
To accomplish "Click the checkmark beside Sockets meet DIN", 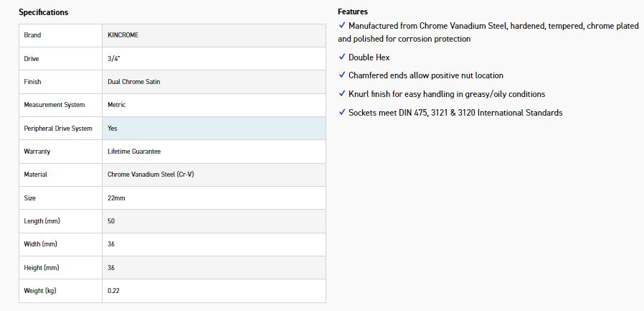I will click(x=341, y=113).
